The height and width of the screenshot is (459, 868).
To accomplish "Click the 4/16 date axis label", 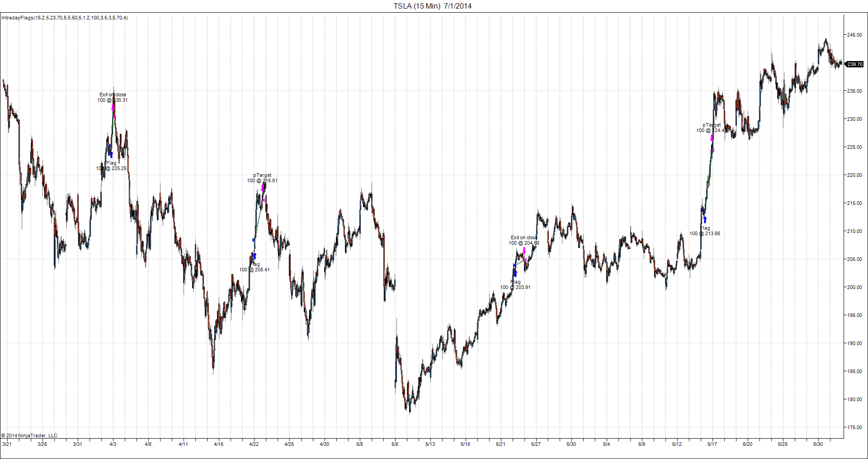I will [219, 444].
